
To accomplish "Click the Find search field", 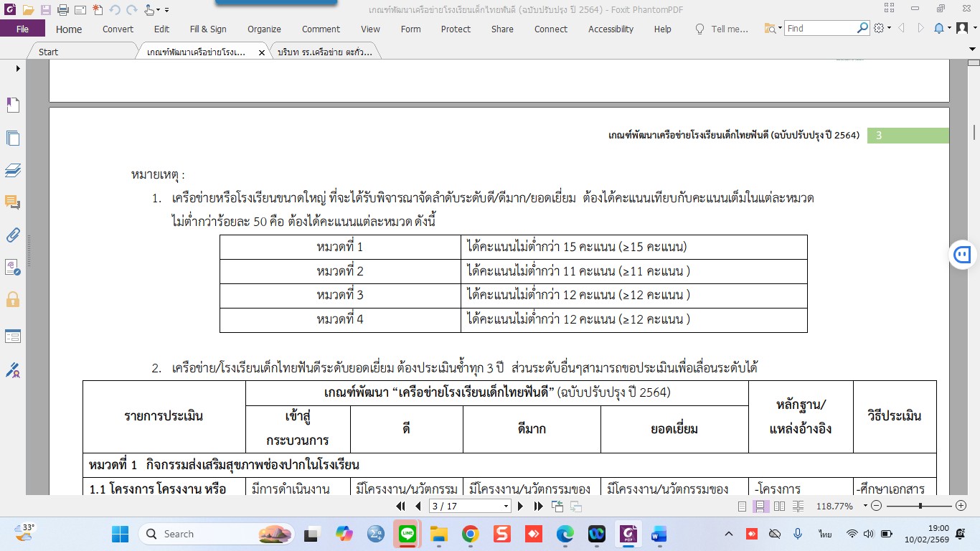I will 820,29.
